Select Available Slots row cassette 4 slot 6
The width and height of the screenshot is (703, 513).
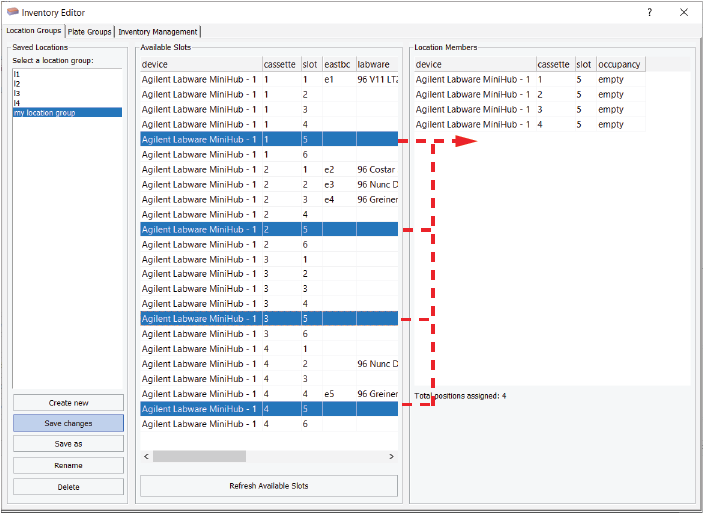point(269,424)
